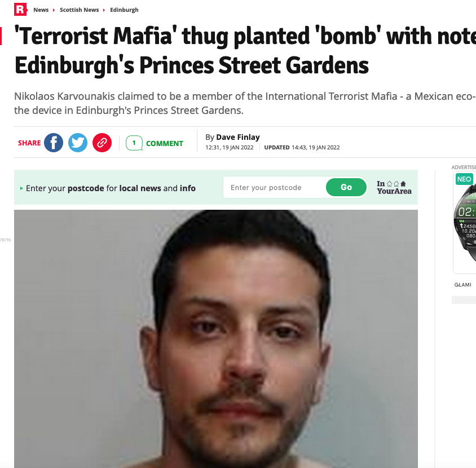Click the postcode local news prompt text

[111, 188]
